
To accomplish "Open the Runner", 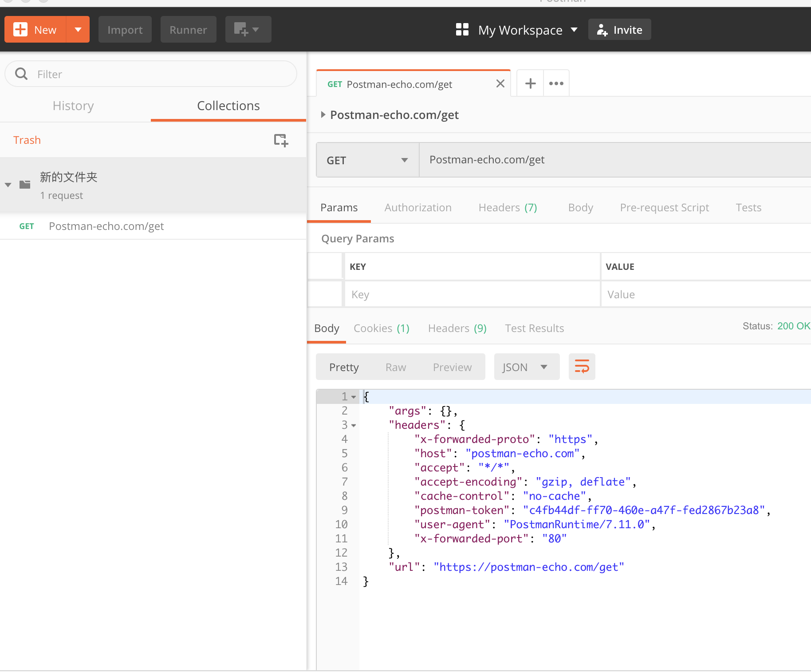I will pos(188,30).
